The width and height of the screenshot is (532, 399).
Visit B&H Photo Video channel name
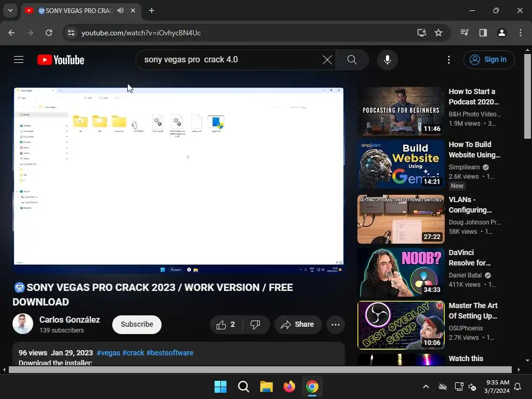coord(474,114)
